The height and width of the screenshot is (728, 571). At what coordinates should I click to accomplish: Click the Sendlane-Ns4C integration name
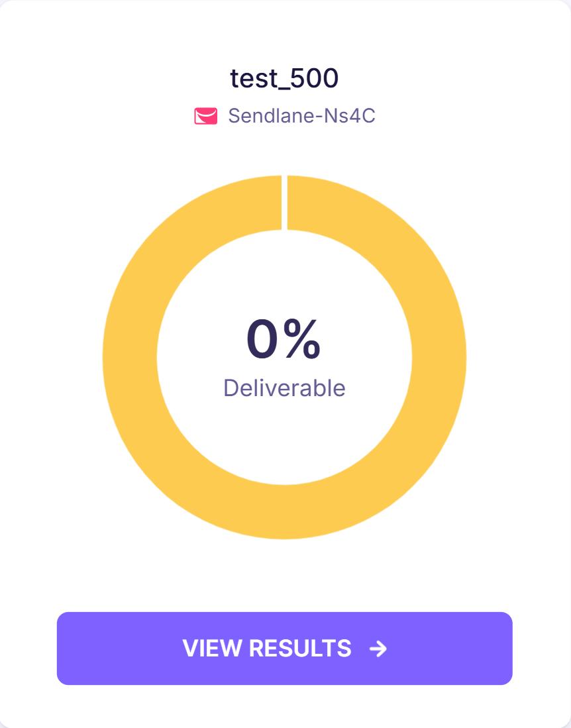[302, 116]
